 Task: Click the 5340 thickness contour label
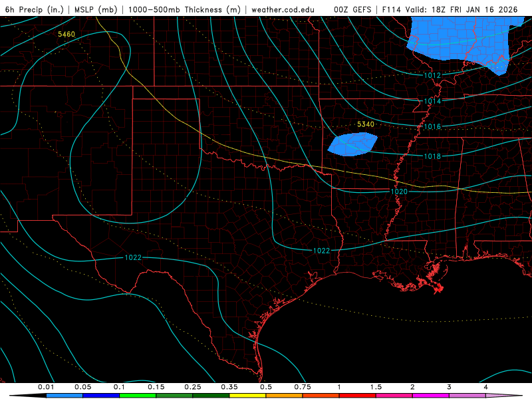pos(365,124)
